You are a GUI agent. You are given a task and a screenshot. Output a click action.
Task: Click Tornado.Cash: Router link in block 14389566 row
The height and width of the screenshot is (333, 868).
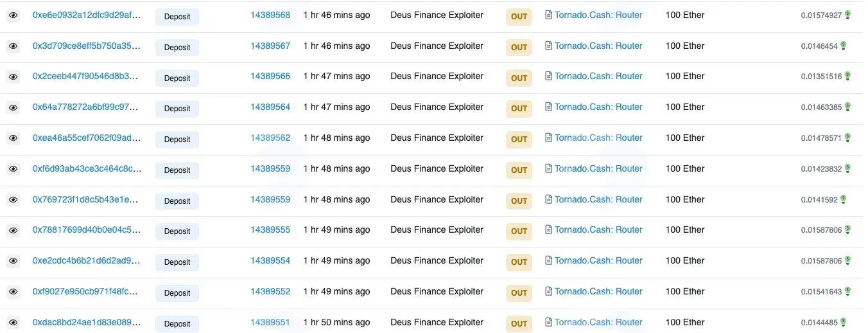(598, 76)
